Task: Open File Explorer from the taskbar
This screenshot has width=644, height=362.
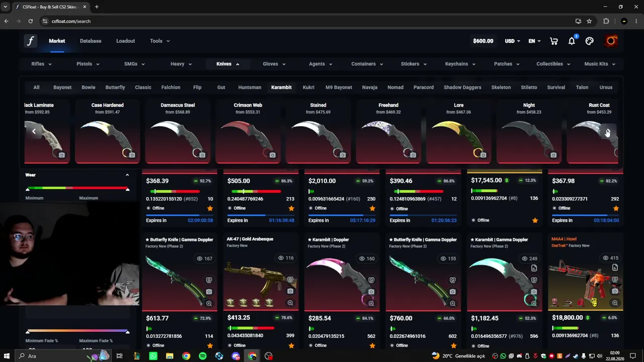Action: click(170, 356)
